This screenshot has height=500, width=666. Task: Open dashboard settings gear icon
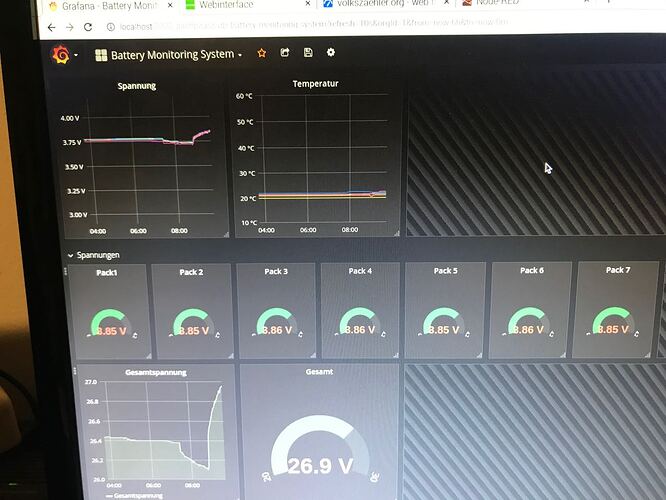[x=331, y=53]
